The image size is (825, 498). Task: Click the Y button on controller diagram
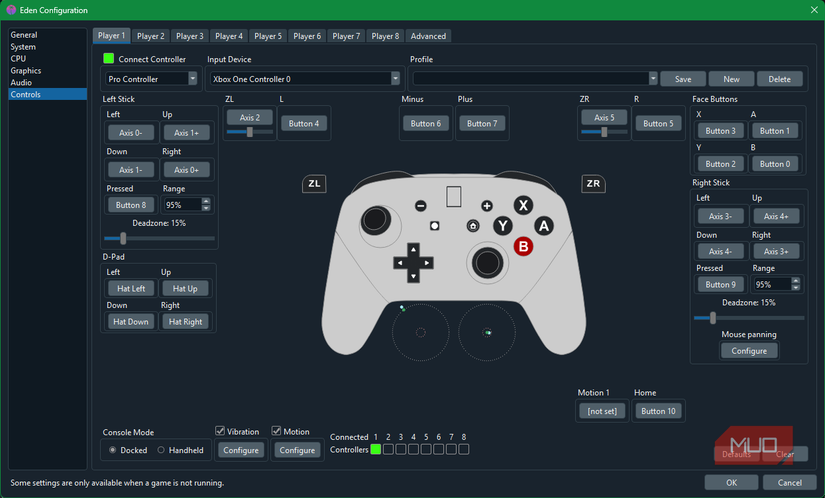coord(503,226)
